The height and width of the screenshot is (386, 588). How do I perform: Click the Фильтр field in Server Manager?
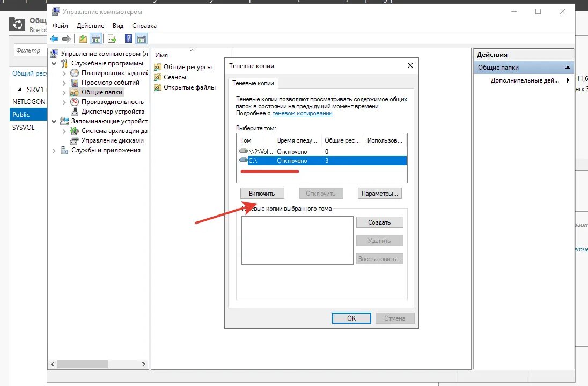coord(31,50)
